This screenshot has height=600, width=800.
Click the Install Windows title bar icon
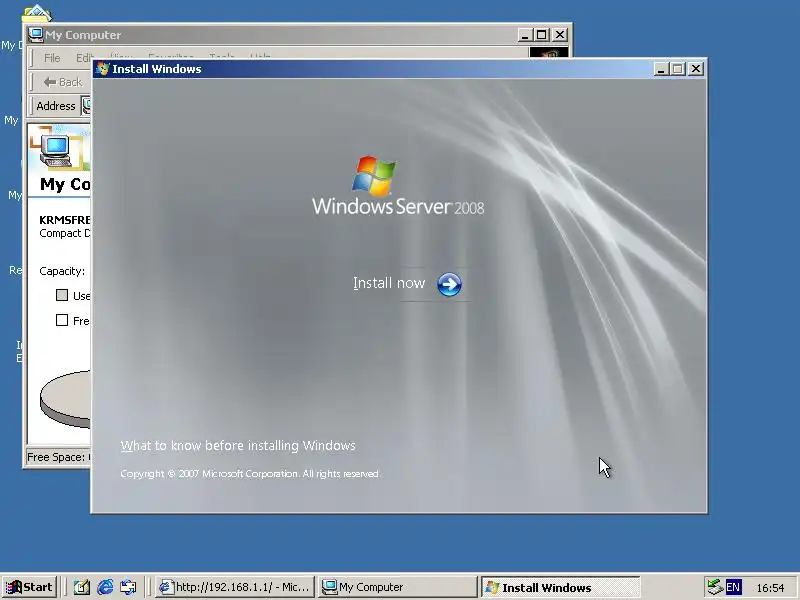tap(103, 69)
